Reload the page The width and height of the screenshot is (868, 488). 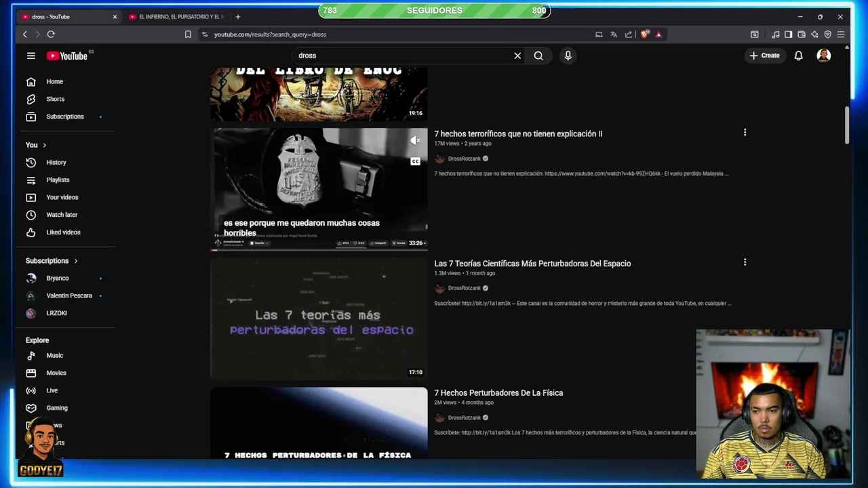click(51, 34)
